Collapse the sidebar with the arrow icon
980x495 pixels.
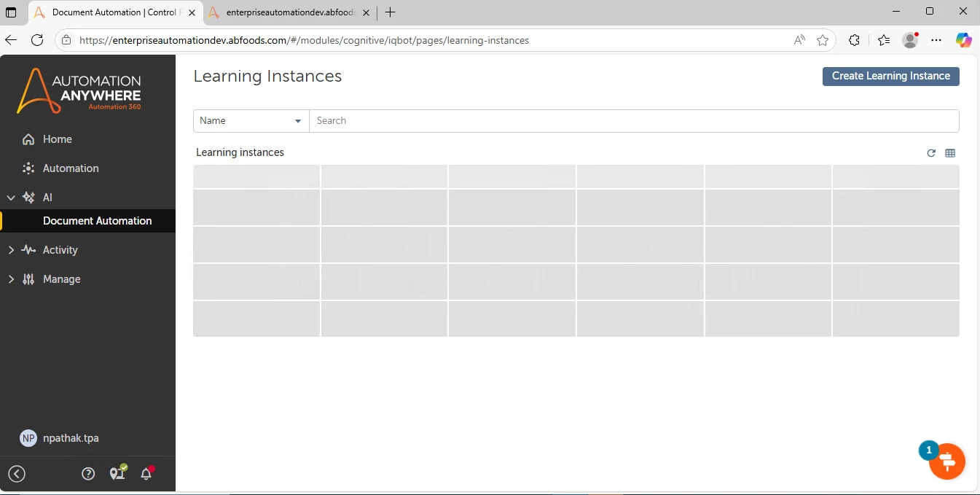click(x=17, y=474)
